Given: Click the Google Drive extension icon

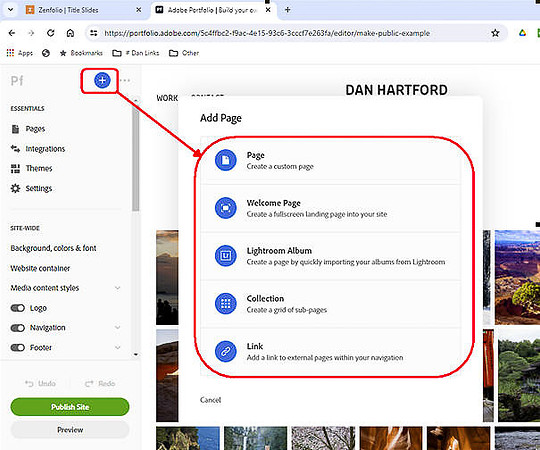Looking at the screenshot, I should (x=522, y=33).
